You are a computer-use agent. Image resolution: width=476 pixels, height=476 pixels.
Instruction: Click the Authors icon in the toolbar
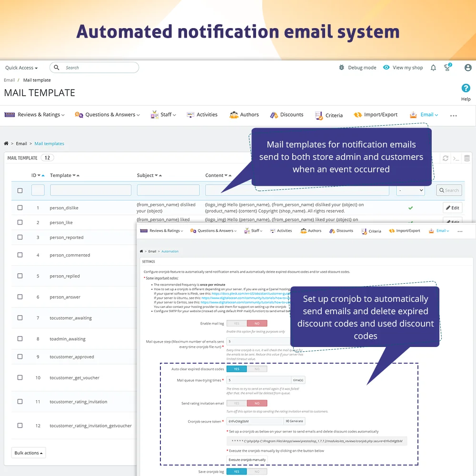pos(244,114)
